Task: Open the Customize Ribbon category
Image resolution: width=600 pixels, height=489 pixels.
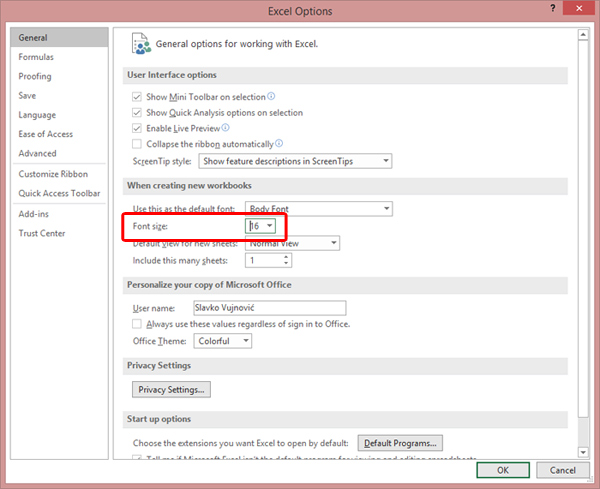Action: [53, 174]
